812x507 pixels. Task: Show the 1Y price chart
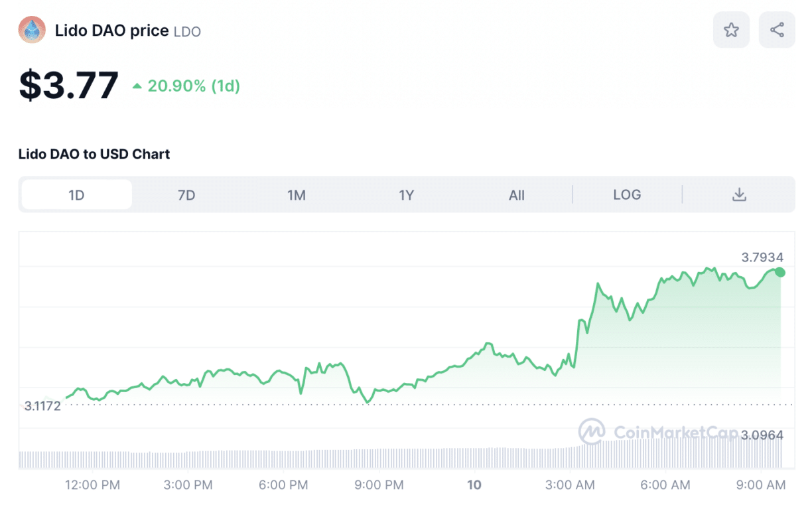[x=407, y=194]
